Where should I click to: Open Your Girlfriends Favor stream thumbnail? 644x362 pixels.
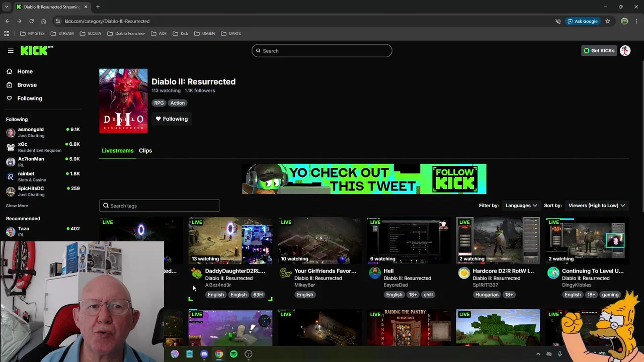pos(319,240)
